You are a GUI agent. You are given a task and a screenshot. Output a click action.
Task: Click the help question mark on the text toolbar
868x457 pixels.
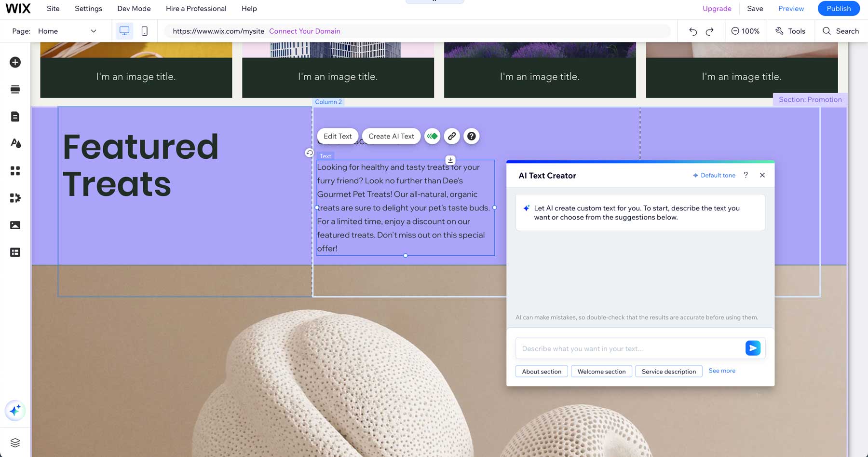pos(471,136)
